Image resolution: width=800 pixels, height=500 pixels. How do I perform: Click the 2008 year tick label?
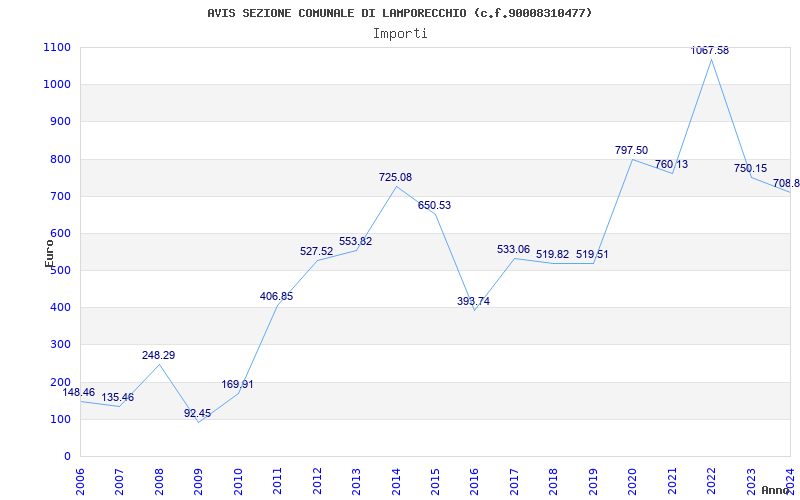click(x=159, y=482)
